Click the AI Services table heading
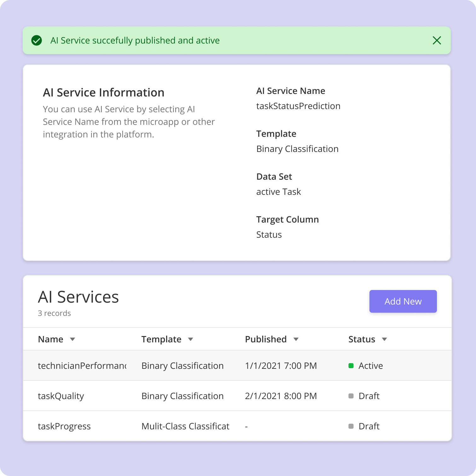This screenshot has width=476, height=476. (x=78, y=297)
